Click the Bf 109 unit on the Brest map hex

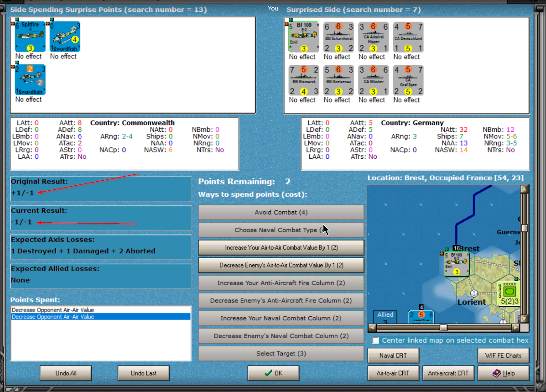pos(457,264)
